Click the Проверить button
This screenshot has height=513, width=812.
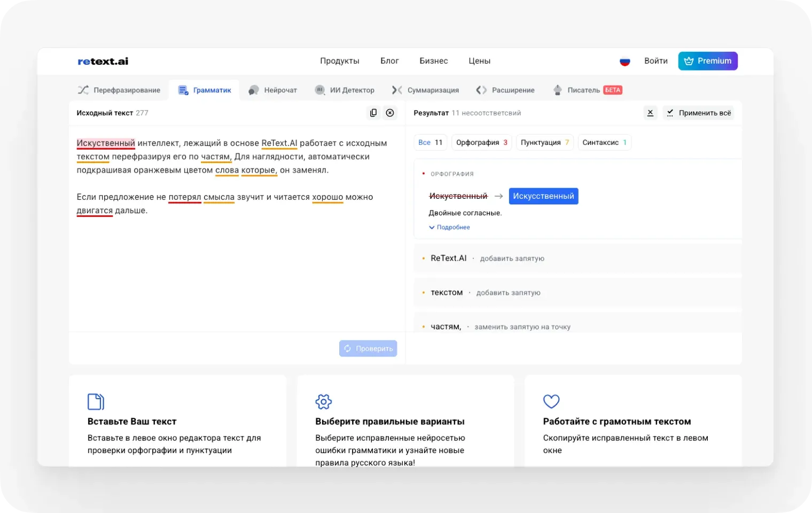tap(368, 348)
